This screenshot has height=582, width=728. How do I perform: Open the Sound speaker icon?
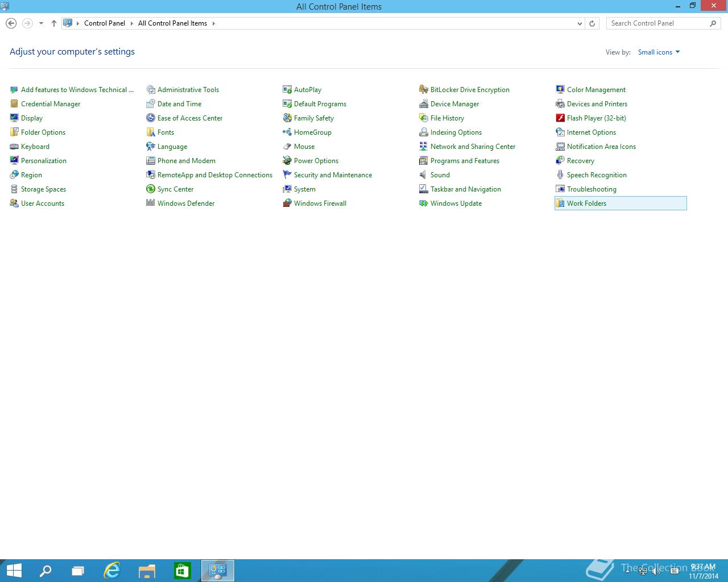(x=424, y=175)
